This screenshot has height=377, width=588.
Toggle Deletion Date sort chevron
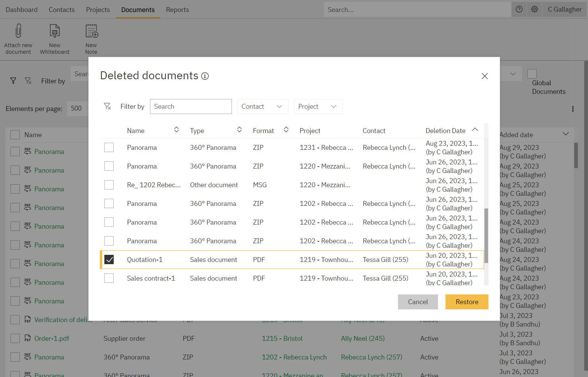pyautogui.click(x=475, y=130)
